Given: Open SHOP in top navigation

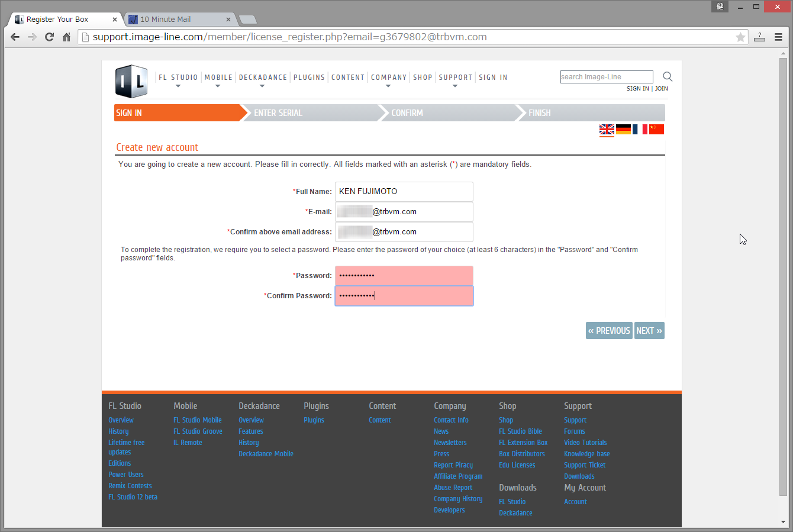Looking at the screenshot, I should point(423,78).
